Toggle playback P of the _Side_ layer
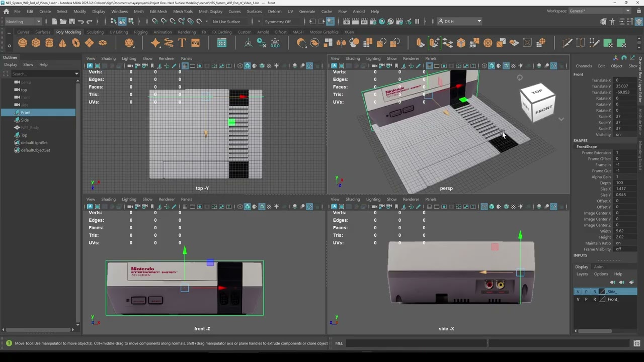 pos(586,292)
